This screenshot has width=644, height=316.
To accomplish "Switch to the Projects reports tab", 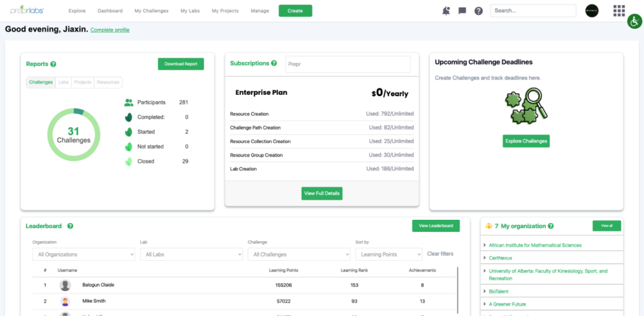I will [82, 82].
